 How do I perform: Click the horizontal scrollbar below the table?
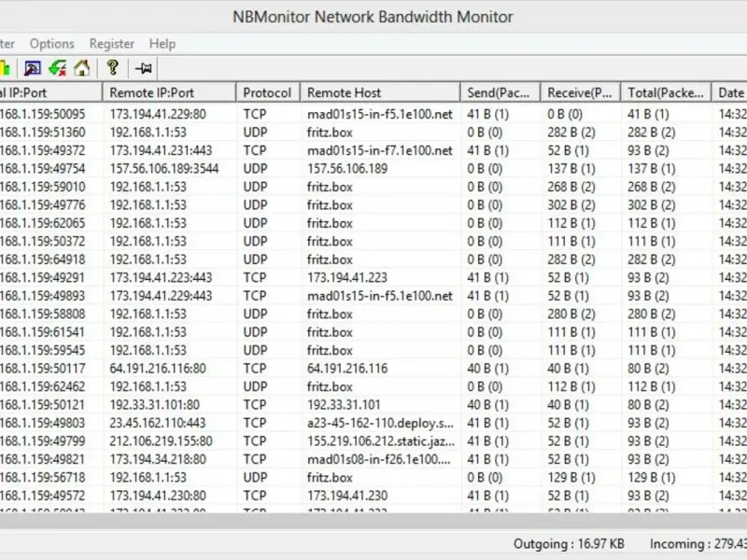(x=373, y=521)
